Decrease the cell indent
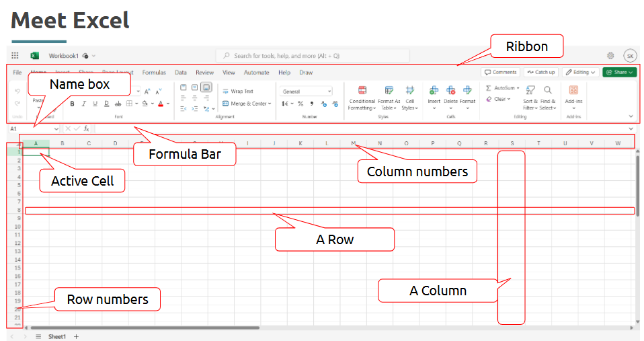 coord(184,108)
